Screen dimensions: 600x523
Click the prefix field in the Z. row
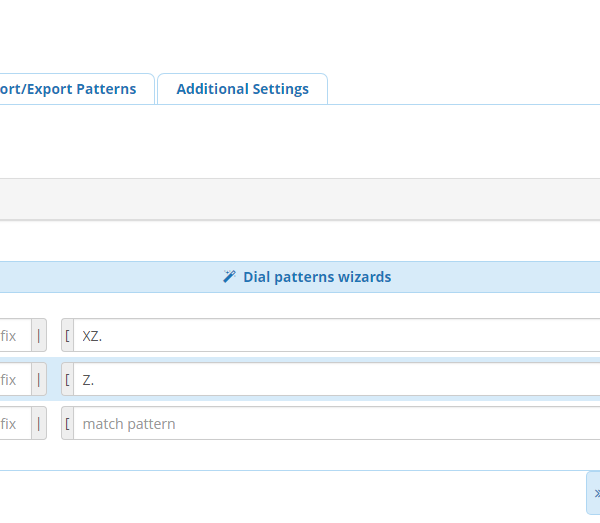12,380
